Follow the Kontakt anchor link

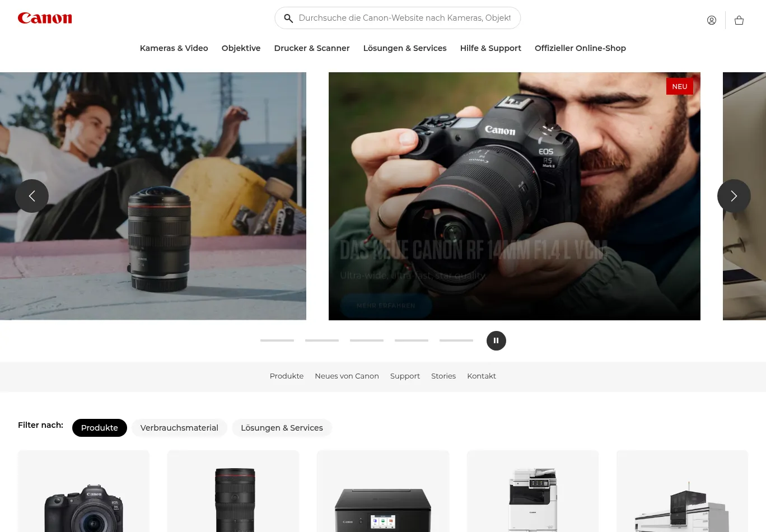click(x=482, y=376)
